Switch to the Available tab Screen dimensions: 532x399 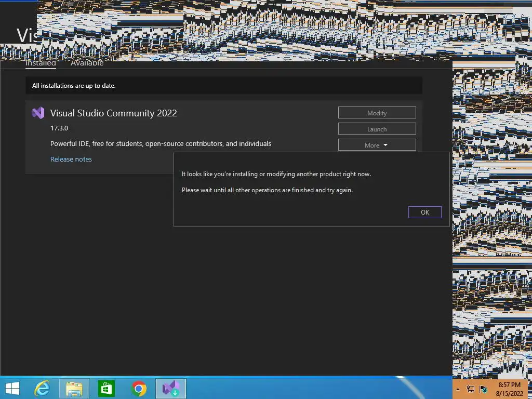point(87,63)
